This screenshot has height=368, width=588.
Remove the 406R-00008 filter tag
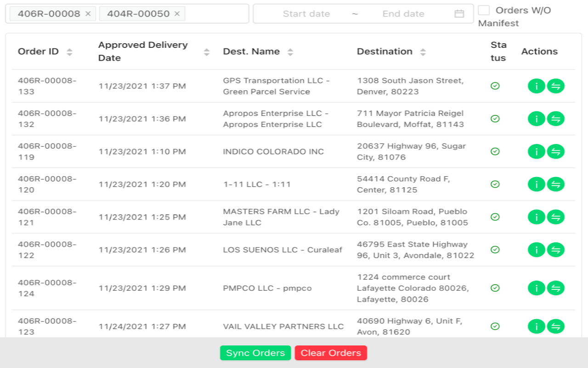[88, 14]
